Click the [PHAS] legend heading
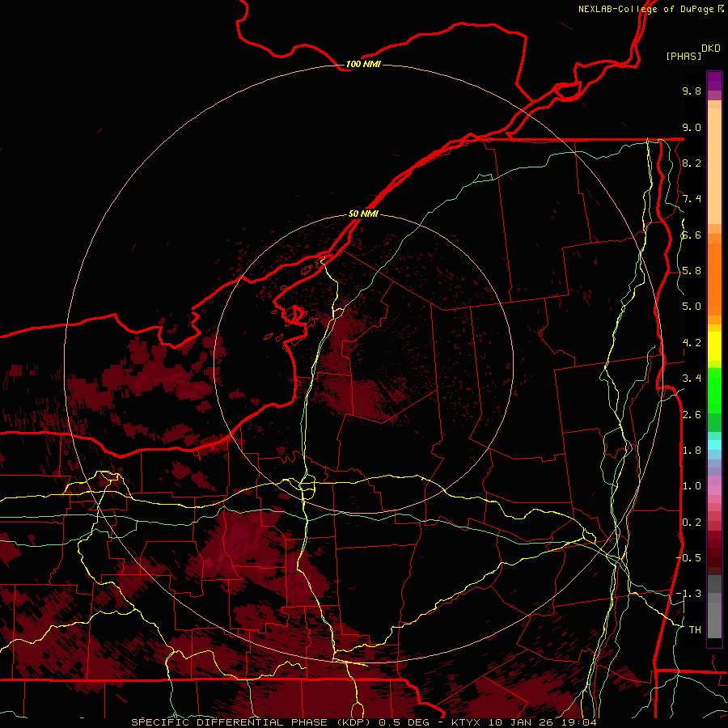 point(684,56)
